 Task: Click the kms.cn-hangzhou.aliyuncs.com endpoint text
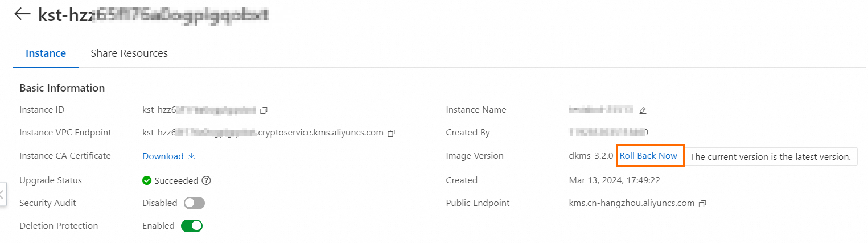632,203
